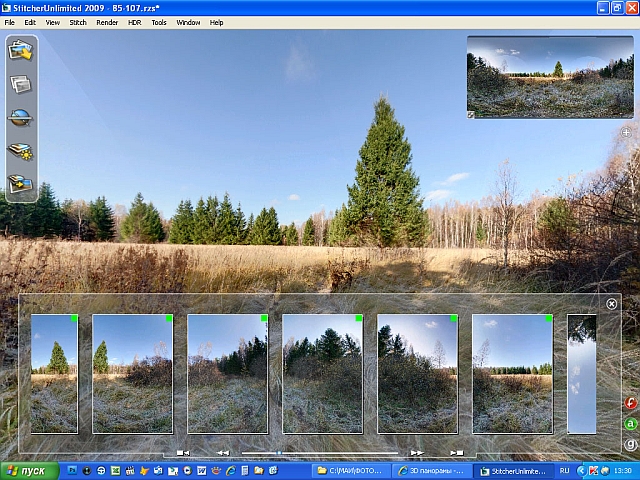
Task: Expand the panorama preview window corner icon
Action: tap(471, 115)
